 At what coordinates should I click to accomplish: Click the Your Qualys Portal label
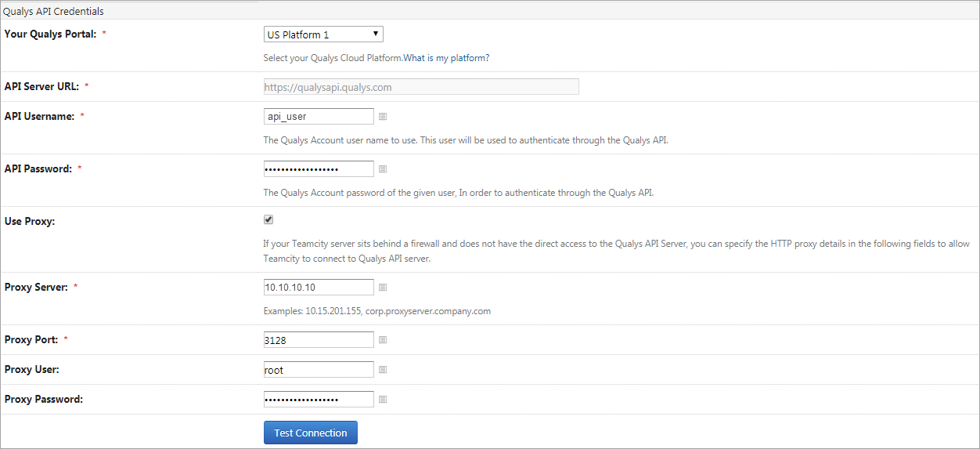click(51, 34)
